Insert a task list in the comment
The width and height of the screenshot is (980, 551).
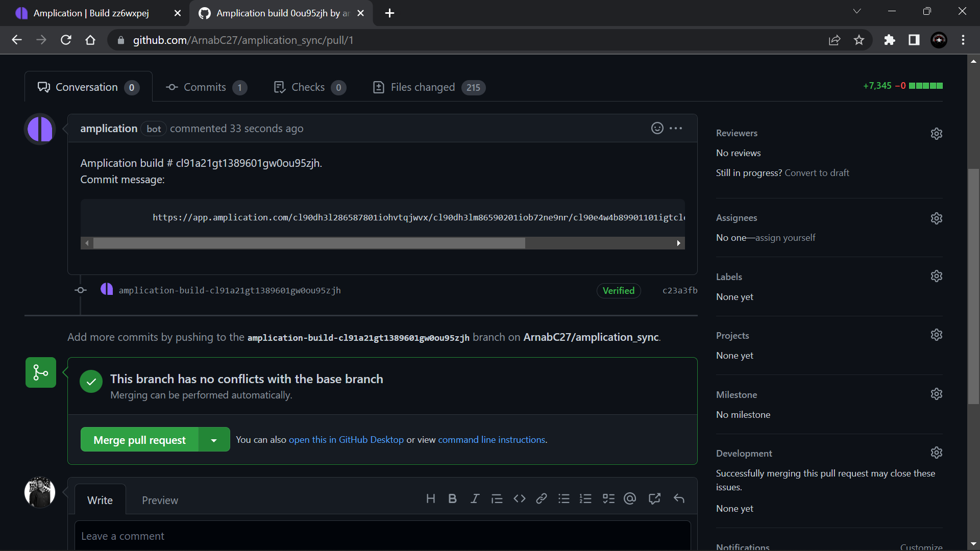(608, 498)
